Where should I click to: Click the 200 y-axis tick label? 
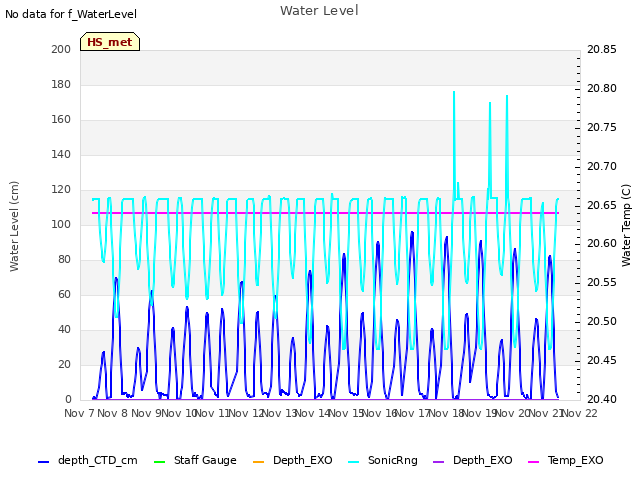(x=61, y=49)
